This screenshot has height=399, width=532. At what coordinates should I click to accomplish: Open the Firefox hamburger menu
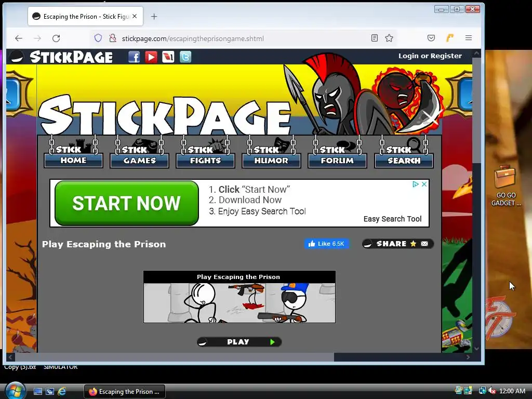click(469, 38)
